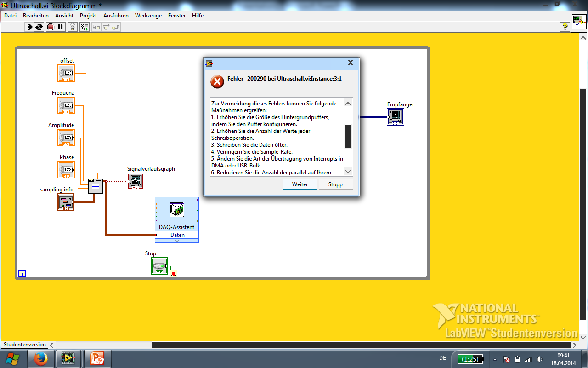Click the DE language indicator

click(x=442, y=358)
